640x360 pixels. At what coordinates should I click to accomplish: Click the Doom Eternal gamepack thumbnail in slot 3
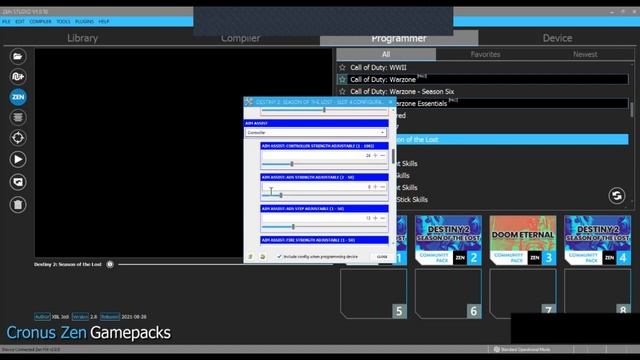pos(523,240)
